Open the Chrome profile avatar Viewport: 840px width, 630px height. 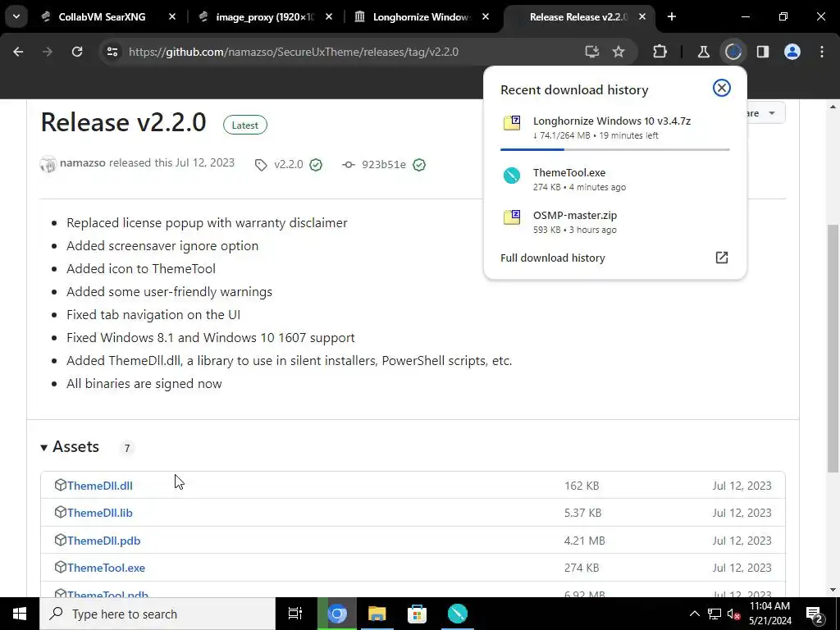click(792, 52)
